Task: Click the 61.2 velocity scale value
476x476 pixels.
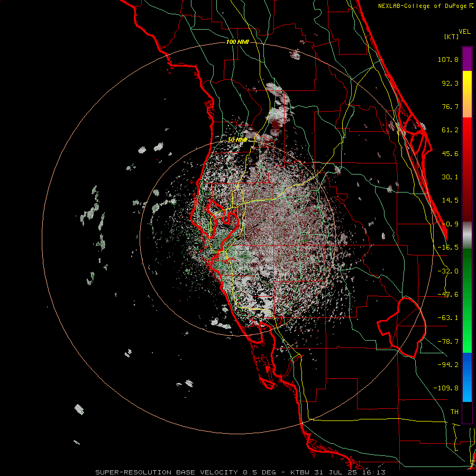Action: 450,130
